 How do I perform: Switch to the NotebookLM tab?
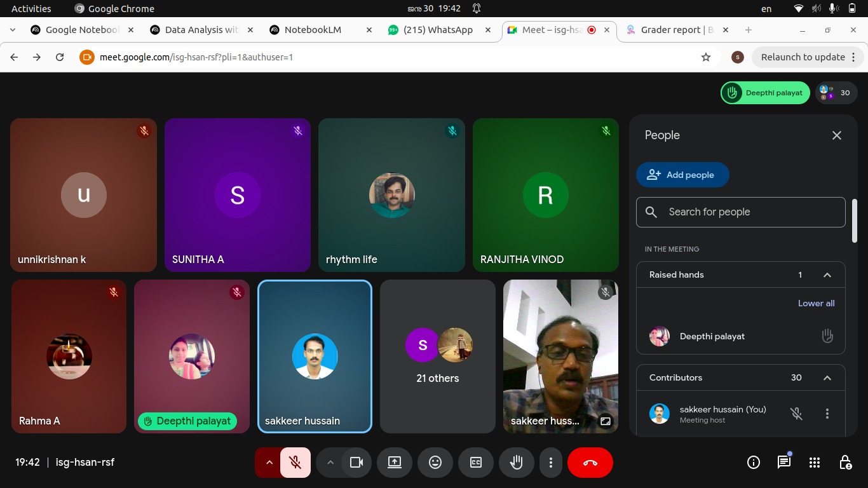(x=313, y=30)
